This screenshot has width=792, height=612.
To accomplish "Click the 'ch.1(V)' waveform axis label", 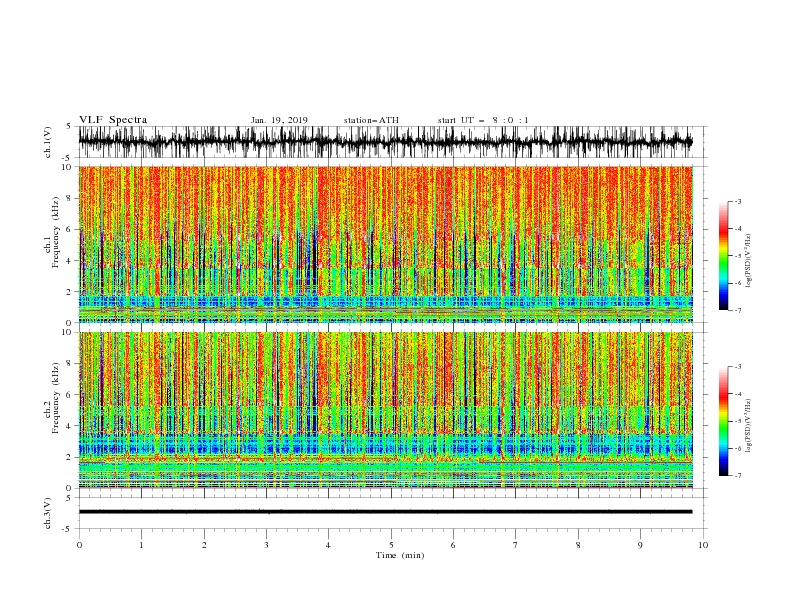I will (x=48, y=142).
